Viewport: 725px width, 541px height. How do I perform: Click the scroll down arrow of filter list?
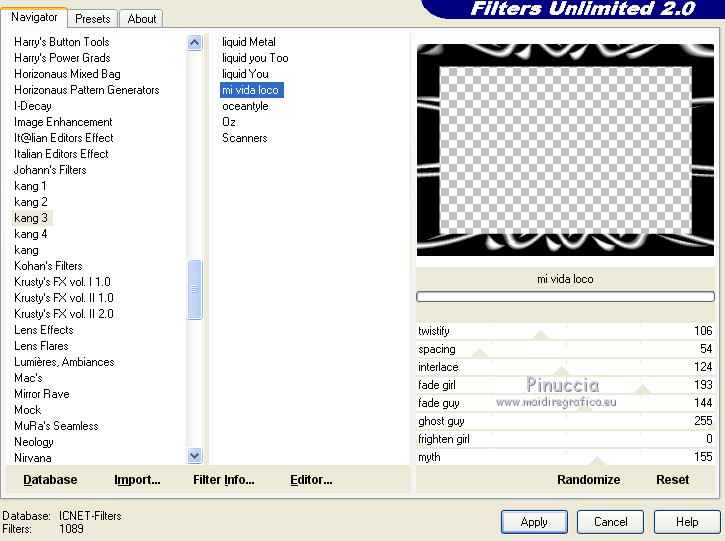point(195,455)
